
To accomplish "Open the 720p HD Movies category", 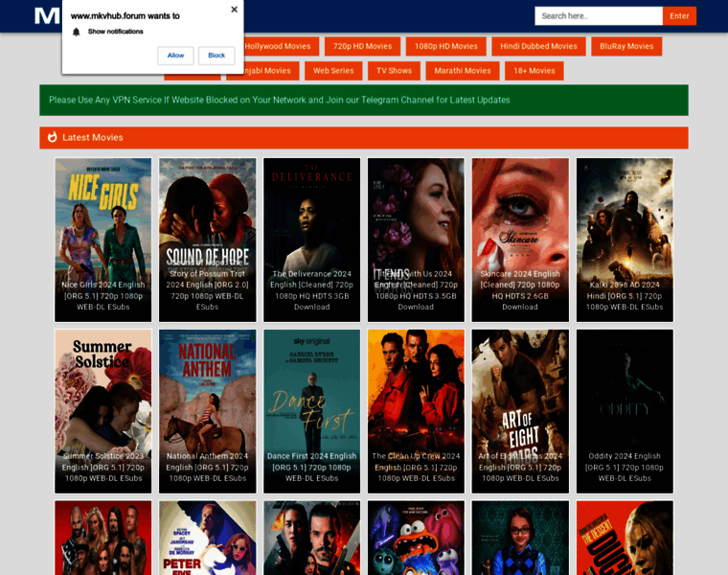I will pos(363,46).
